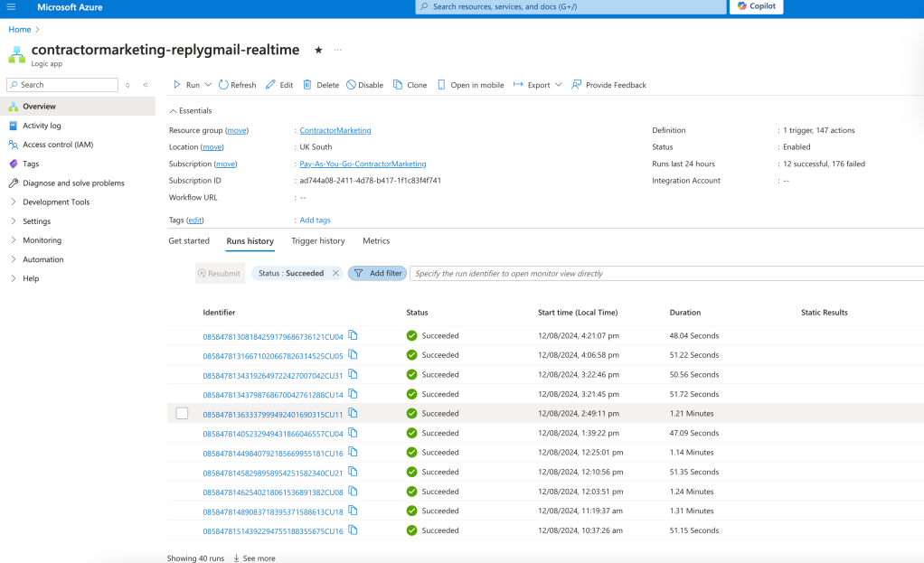Click See more runs

[x=254, y=558]
